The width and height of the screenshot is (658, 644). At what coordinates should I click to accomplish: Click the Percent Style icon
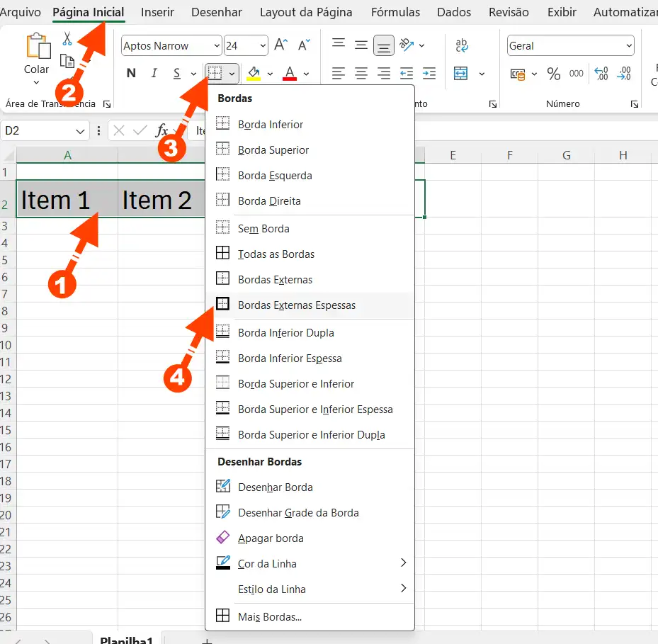554,74
